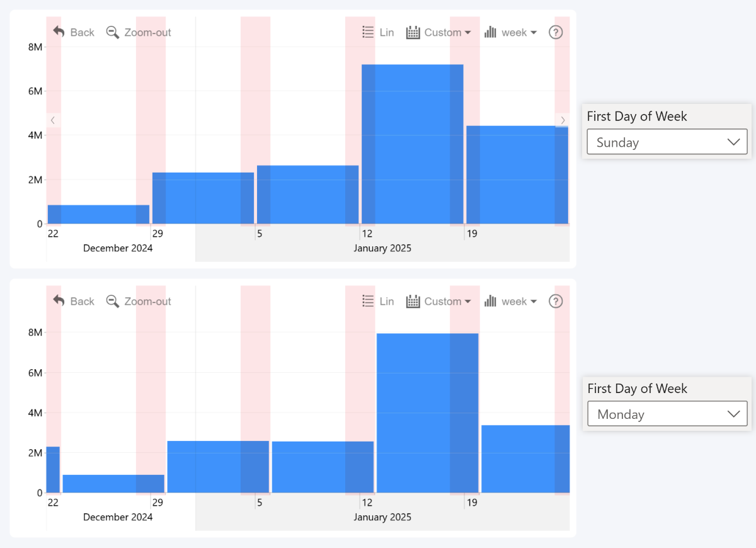
Task: Open the help question mark icon on top chart
Action: (556, 32)
